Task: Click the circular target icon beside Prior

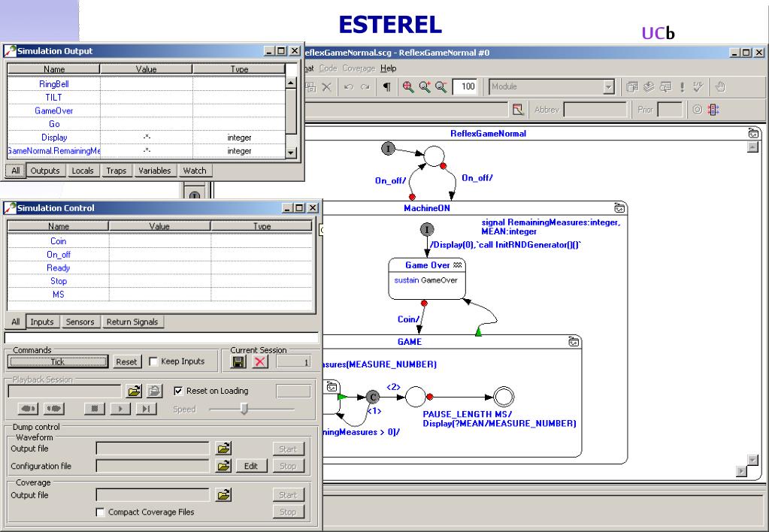Action: 697,110
